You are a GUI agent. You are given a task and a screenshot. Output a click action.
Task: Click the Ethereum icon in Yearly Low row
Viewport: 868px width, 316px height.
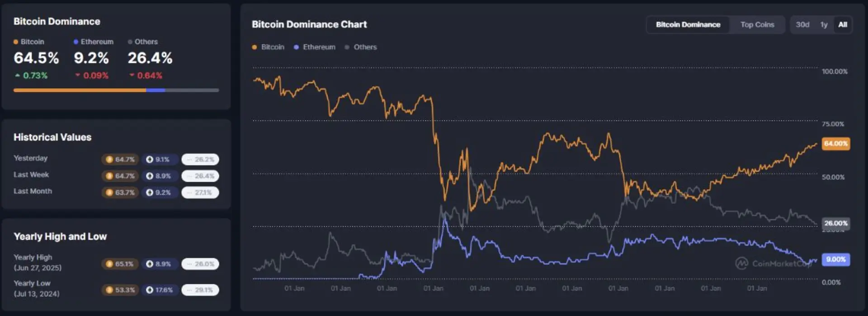click(150, 290)
